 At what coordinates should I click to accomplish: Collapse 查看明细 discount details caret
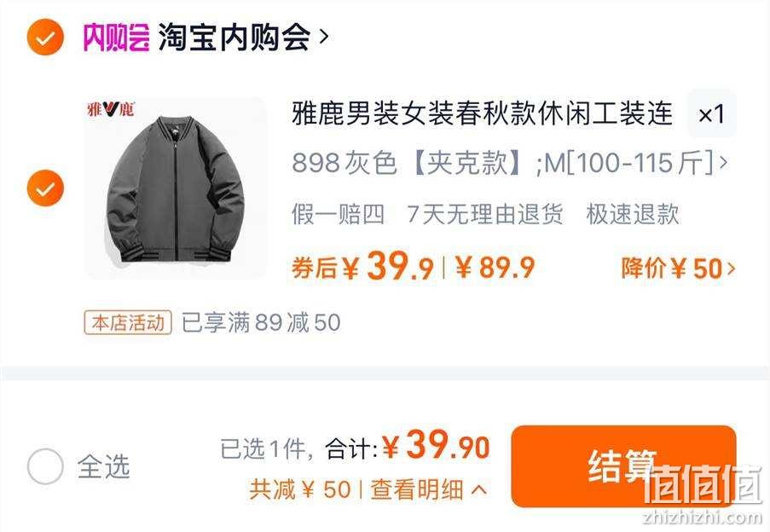pos(478,489)
